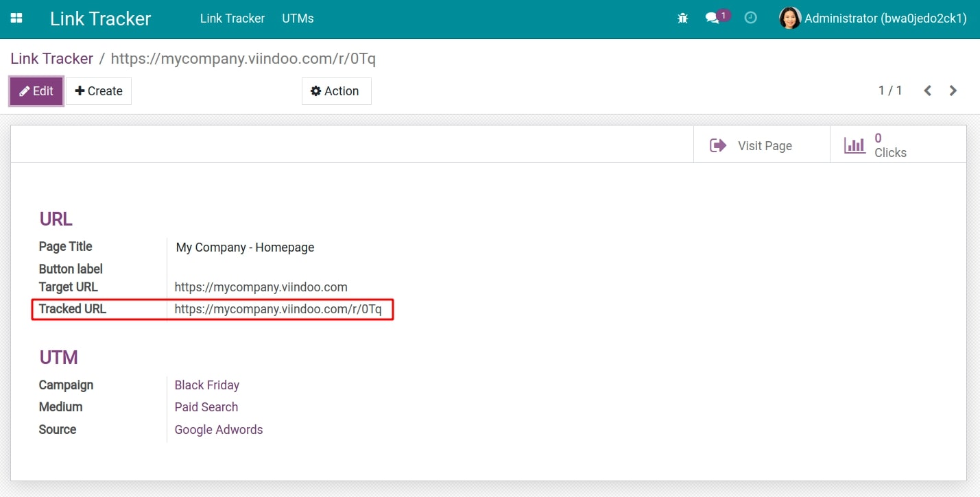This screenshot has width=980, height=497.
Task: Open the conversations chat icon
Action: pyautogui.click(x=713, y=19)
